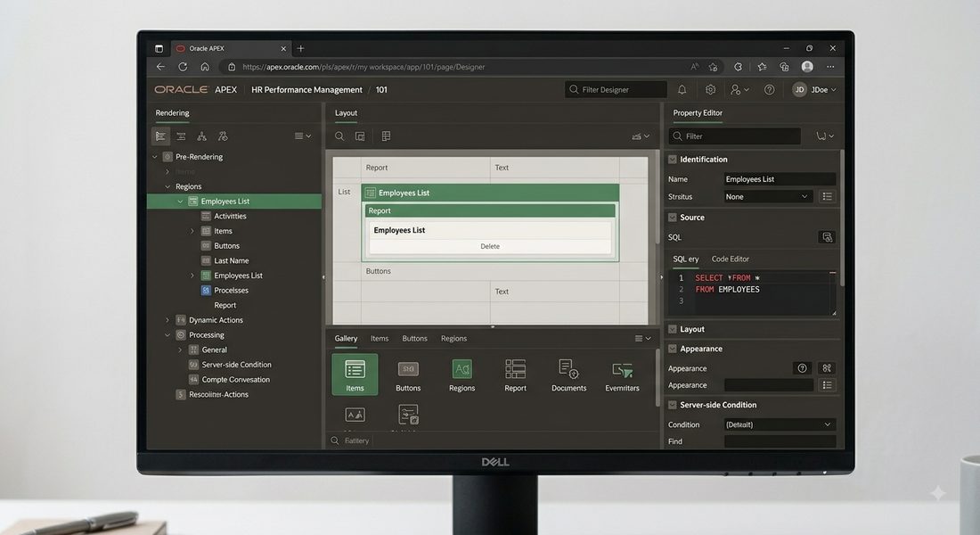
Task: Open the Rendering panel menu dropdown
Action: tap(303, 136)
